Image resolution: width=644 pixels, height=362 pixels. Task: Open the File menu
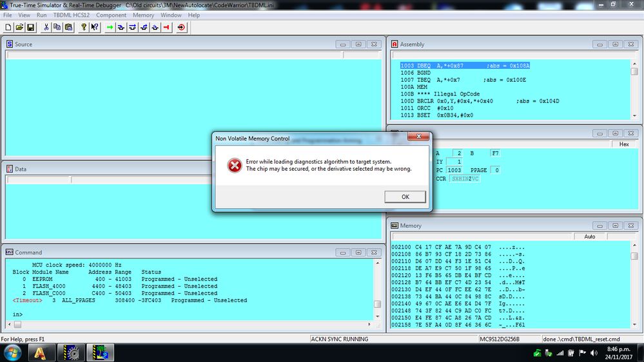[7, 15]
